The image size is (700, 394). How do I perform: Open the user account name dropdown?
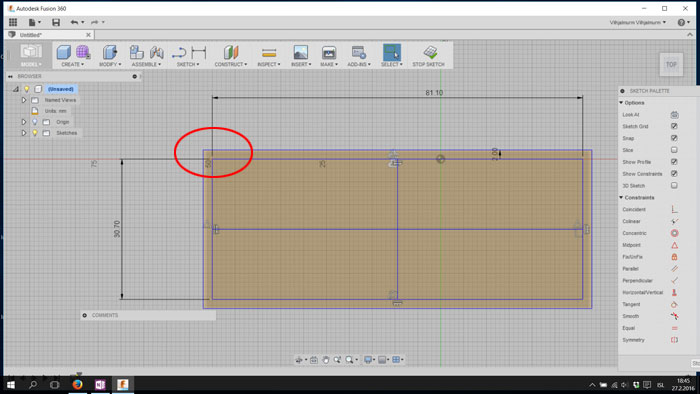[638, 22]
